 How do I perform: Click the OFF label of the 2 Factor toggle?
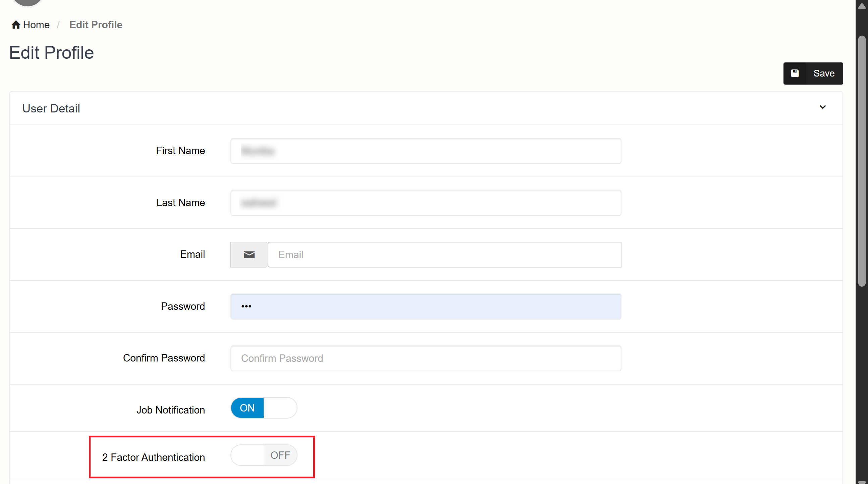(280, 455)
